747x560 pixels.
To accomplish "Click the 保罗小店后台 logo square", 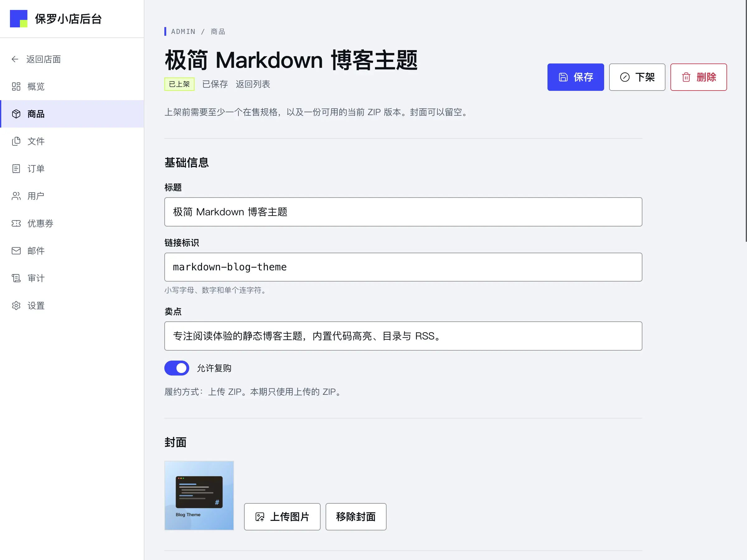I will click(19, 19).
